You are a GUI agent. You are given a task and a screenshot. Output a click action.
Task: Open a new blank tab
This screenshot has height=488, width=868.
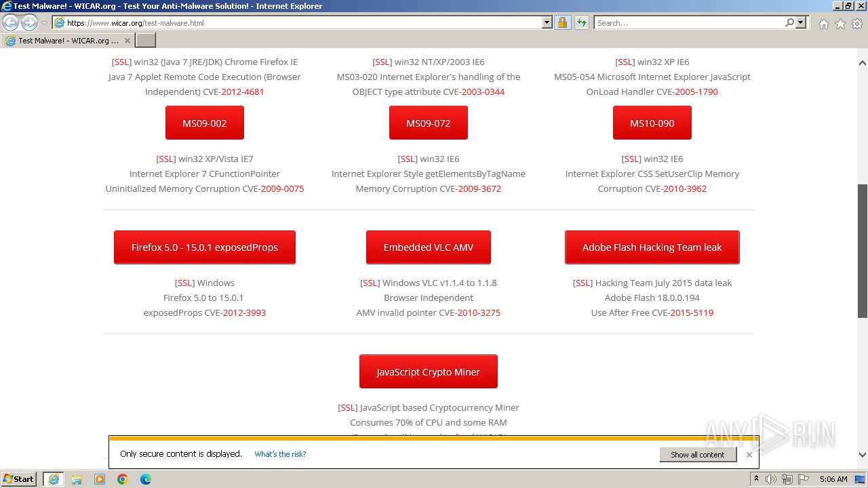click(x=146, y=41)
